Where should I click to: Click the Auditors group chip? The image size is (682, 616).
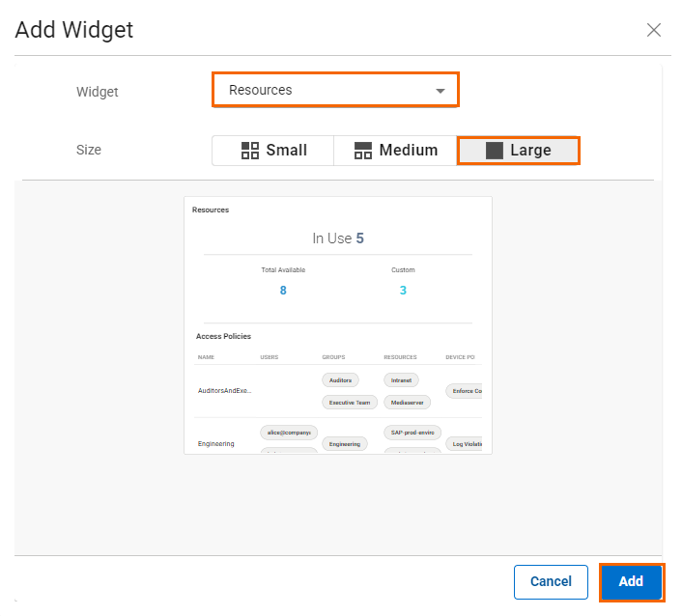click(340, 380)
